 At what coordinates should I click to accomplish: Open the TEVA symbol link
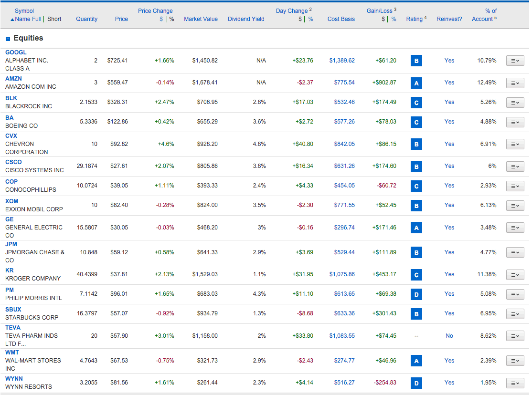tap(13, 328)
